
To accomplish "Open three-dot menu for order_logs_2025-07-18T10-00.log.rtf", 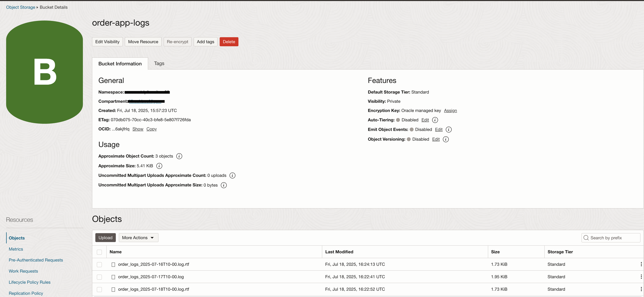I will tap(641, 289).
